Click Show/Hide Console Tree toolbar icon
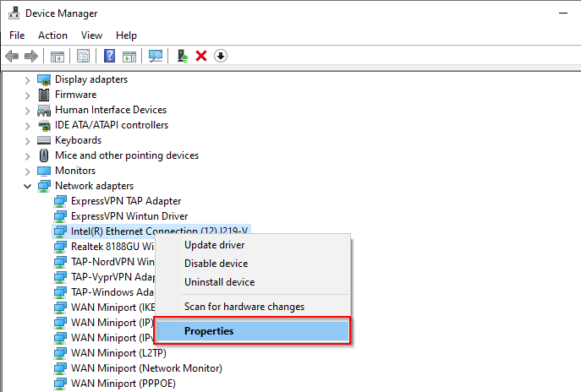 [x=58, y=56]
